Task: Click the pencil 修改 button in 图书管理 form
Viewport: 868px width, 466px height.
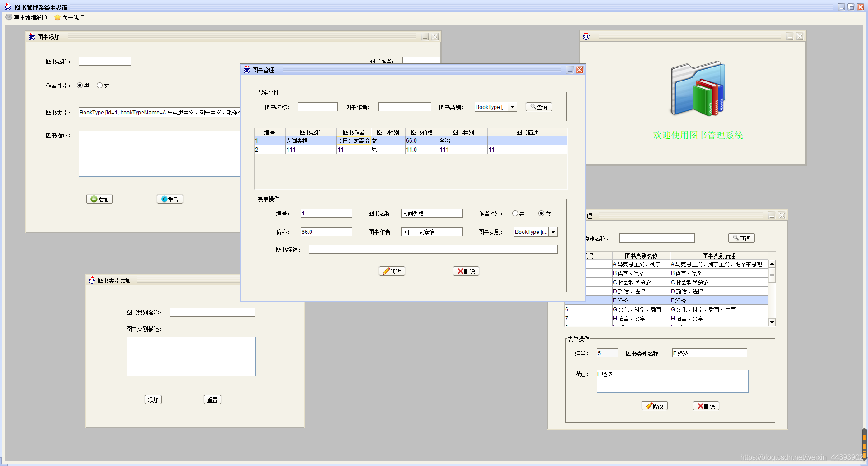Action: point(392,271)
